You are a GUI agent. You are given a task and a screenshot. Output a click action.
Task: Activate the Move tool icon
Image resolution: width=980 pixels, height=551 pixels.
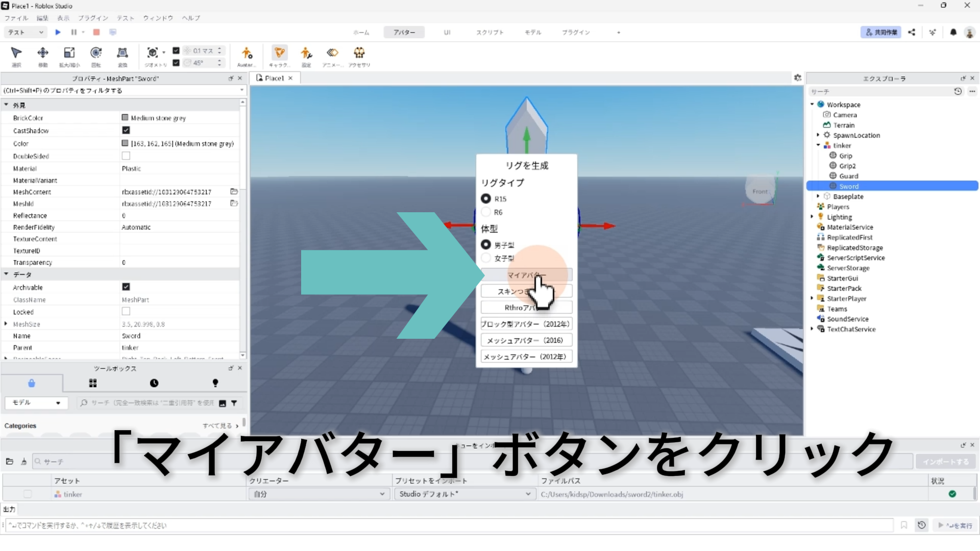43,53
